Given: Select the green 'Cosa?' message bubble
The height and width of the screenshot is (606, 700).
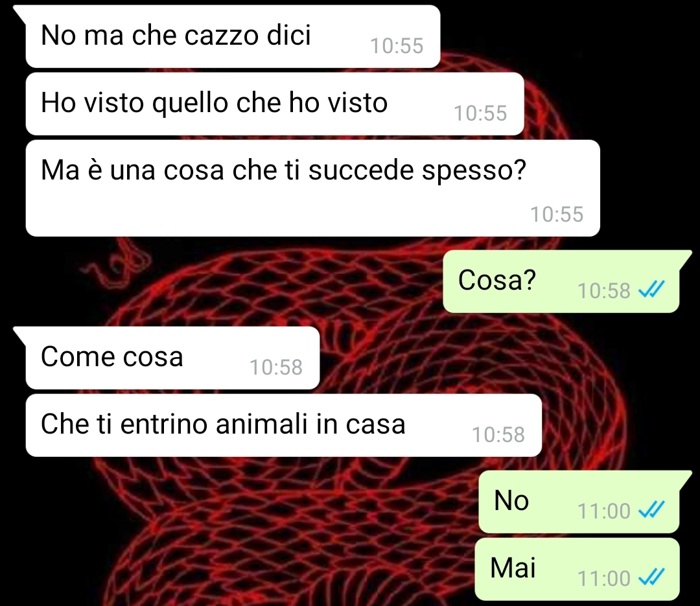Looking at the screenshot, I should click(561, 281).
